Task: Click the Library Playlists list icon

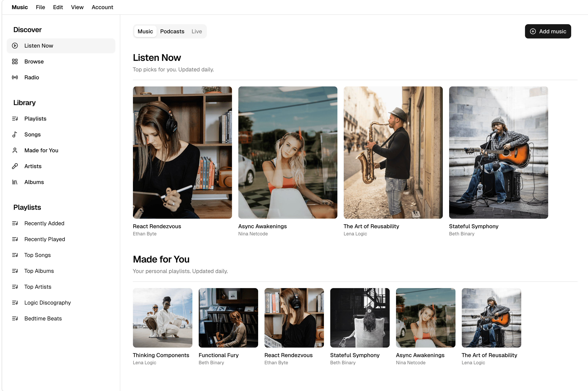Action: click(x=15, y=119)
